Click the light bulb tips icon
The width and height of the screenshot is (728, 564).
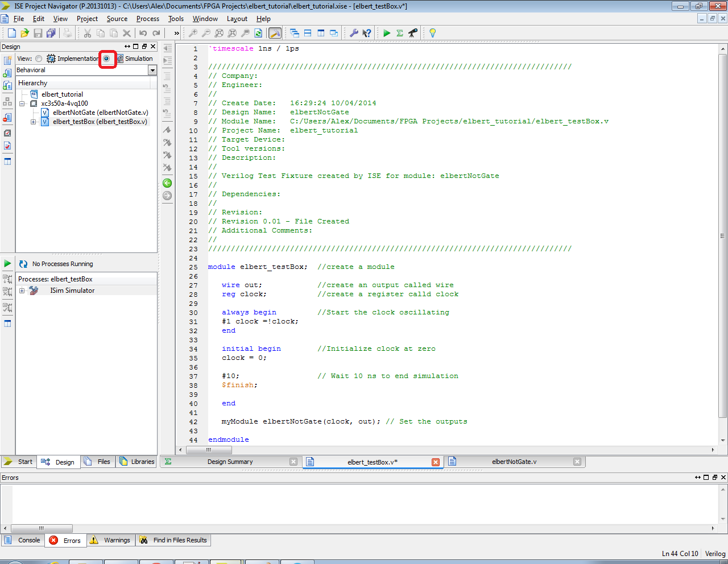(432, 33)
